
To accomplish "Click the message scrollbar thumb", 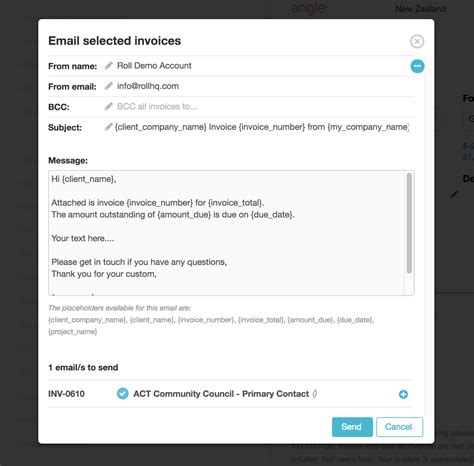I will tap(409, 223).
